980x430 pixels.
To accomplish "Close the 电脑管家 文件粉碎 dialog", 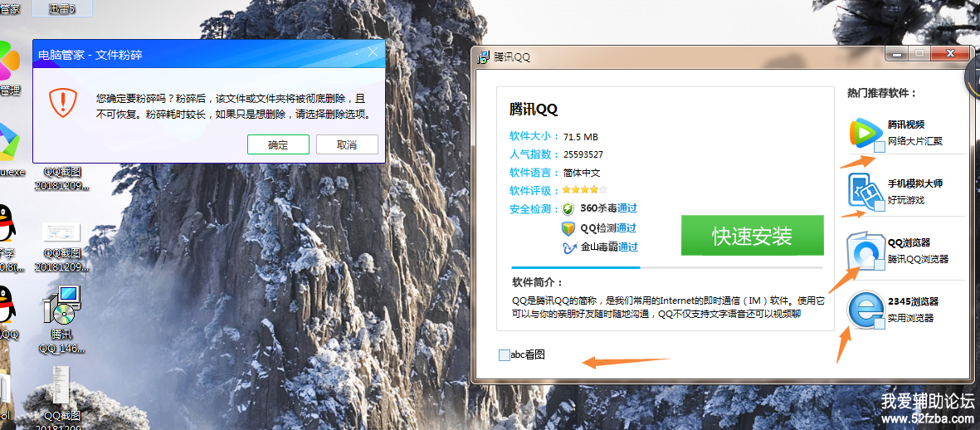I will 373,51.
